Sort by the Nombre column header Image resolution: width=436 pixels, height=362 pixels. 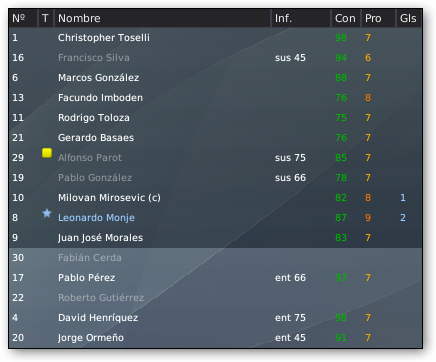coord(163,18)
